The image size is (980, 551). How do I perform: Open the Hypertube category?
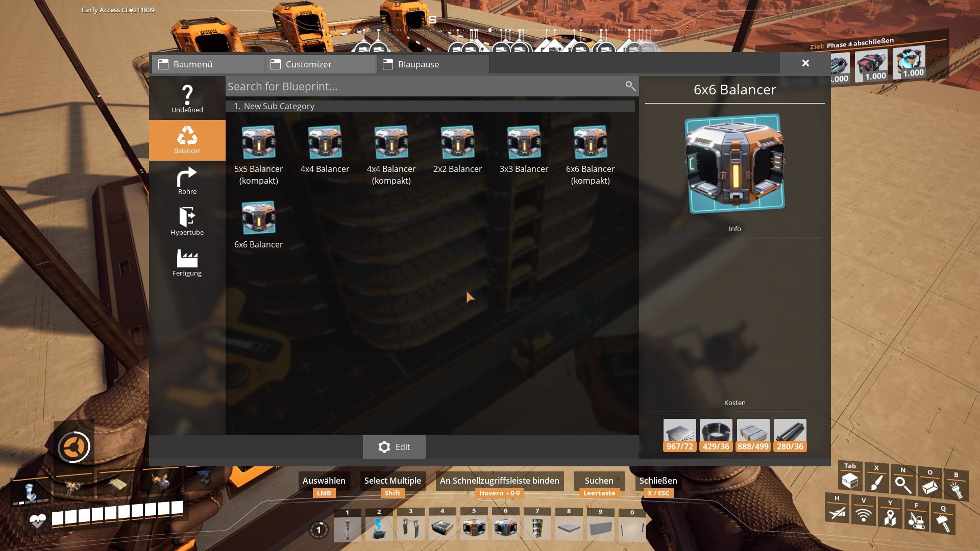click(x=187, y=222)
